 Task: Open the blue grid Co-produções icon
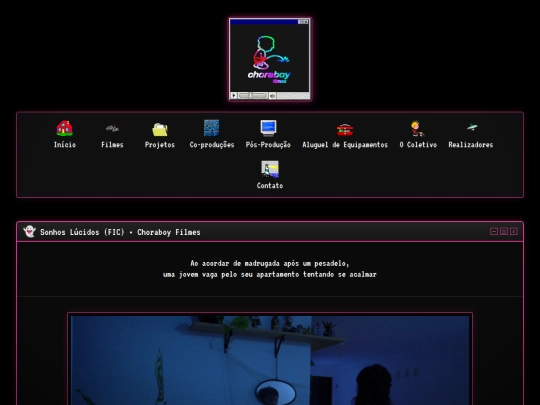(211, 128)
